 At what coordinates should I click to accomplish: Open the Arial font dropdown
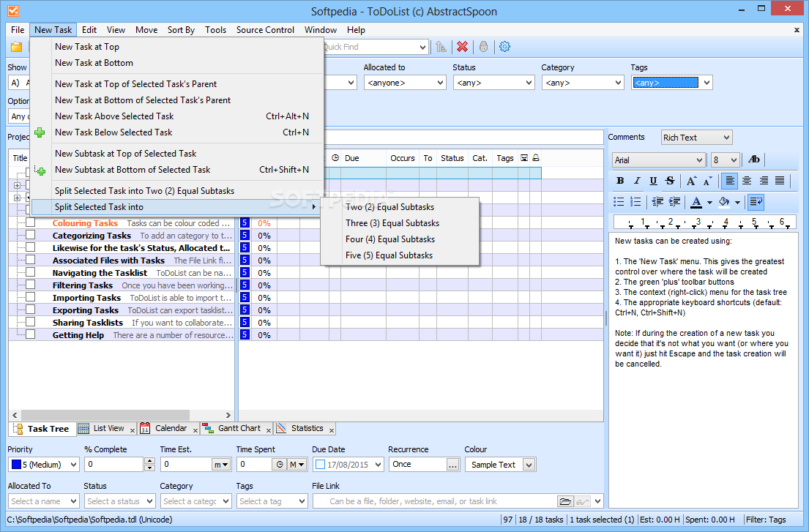pos(700,160)
